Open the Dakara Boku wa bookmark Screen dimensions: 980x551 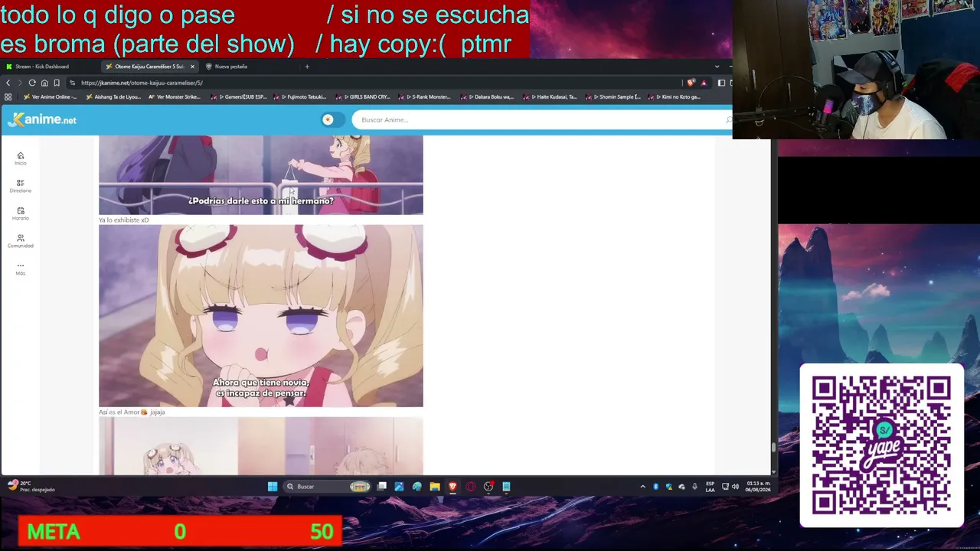[488, 97]
